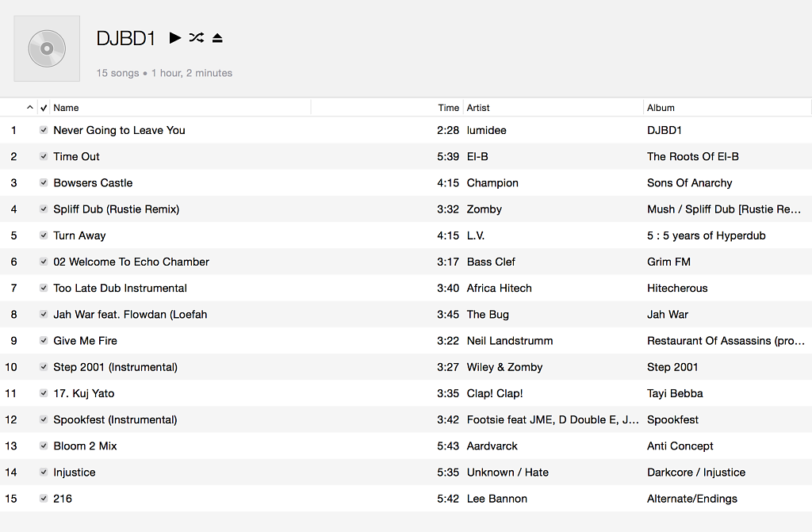The width and height of the screenshot is (812, 532).
Task: Uncheck the Time Out track
Action: pos(44,156)
